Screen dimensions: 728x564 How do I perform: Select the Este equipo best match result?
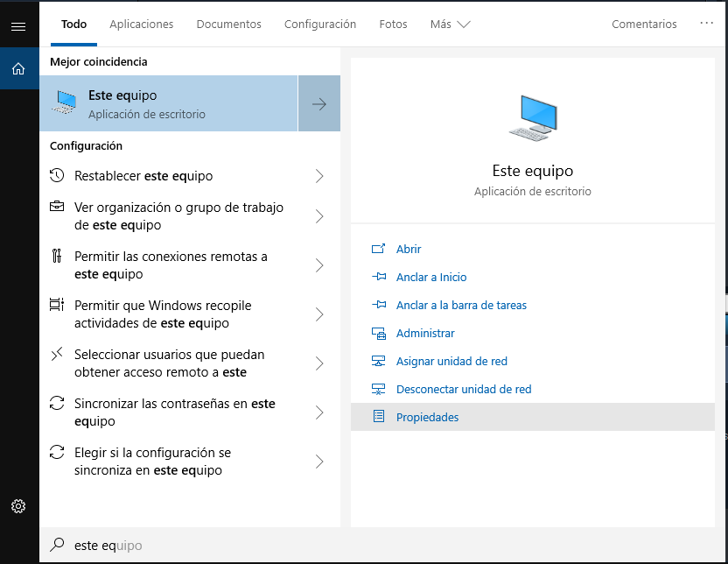click(x=169, y=103)
